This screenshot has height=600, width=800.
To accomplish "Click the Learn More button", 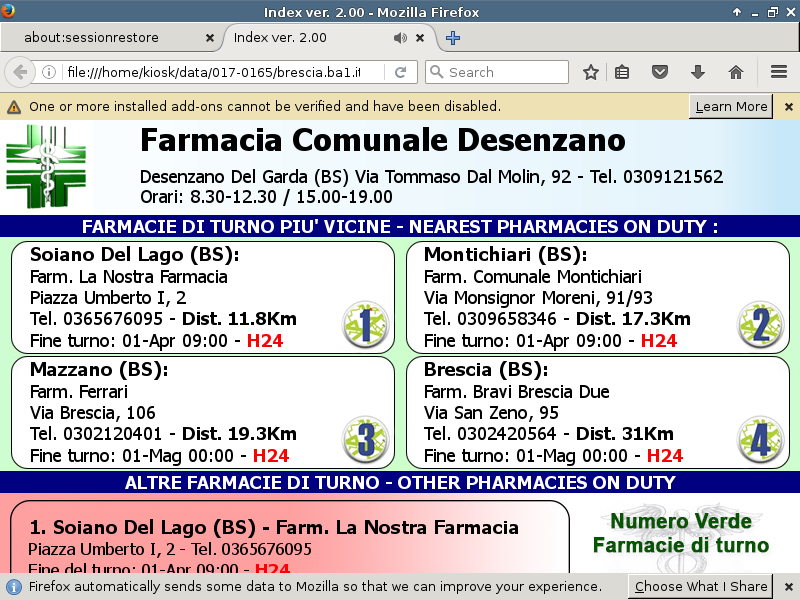I will click(731, 106).
